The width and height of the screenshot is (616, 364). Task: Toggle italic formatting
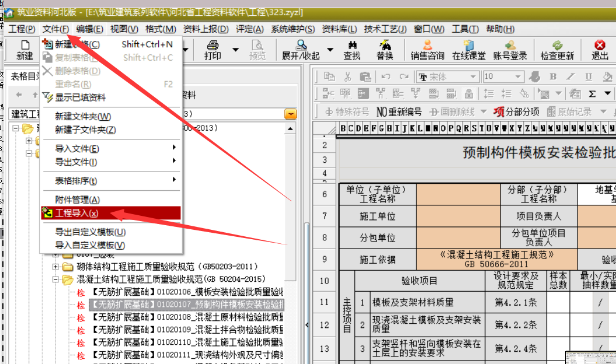click(x=570, y=76)
